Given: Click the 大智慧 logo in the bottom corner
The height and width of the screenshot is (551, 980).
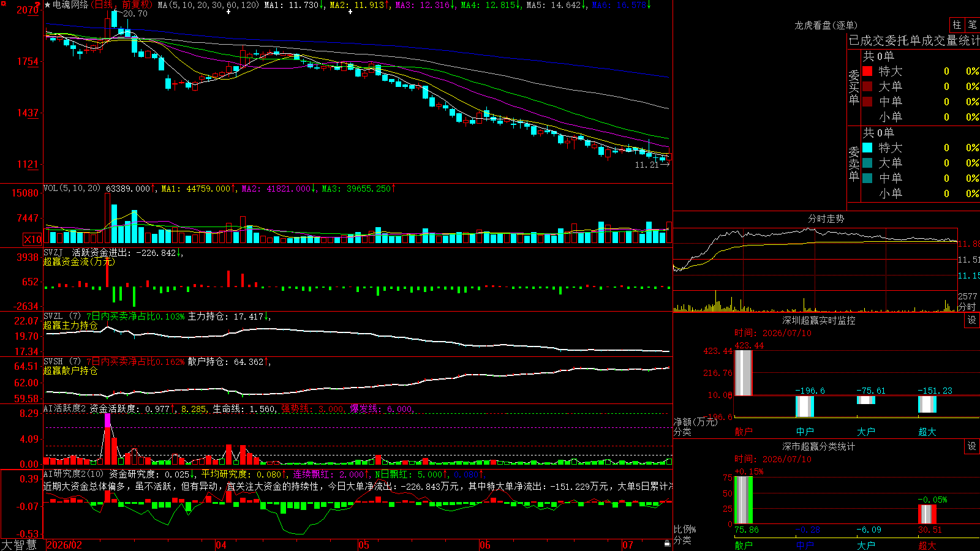Looking at the screenshot, I should (19, 545).
